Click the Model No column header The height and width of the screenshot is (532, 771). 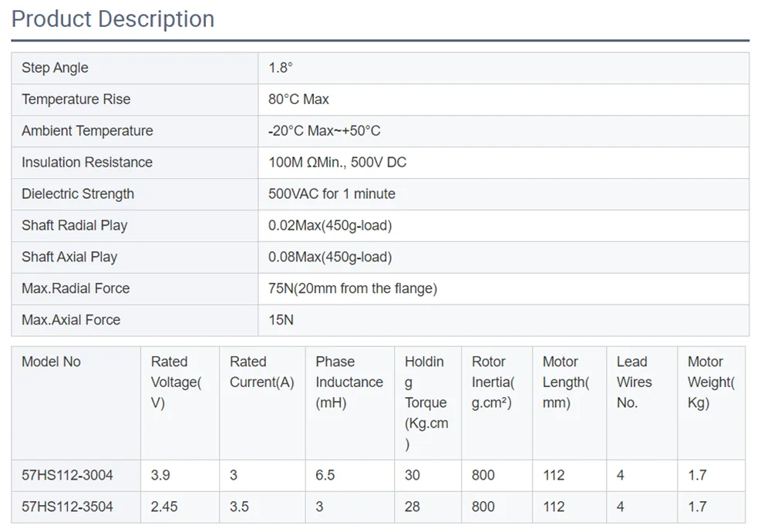point(51,361)
